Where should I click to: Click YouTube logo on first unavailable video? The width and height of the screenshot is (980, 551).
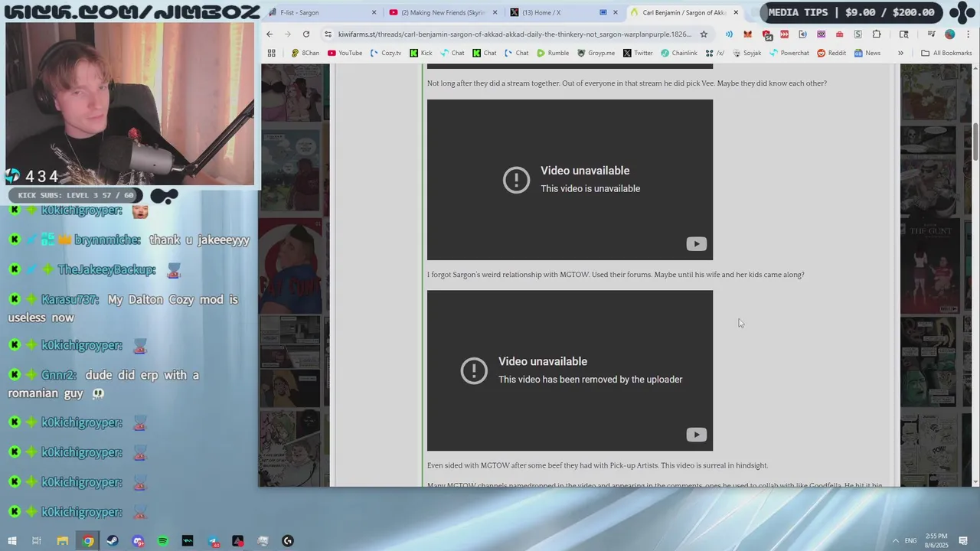[x=696, y=244]
